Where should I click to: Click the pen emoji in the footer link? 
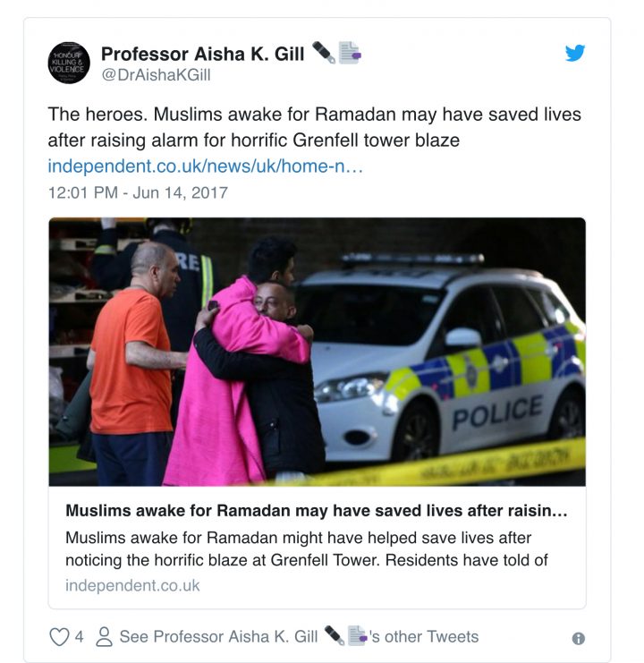[x=335, y=635]
